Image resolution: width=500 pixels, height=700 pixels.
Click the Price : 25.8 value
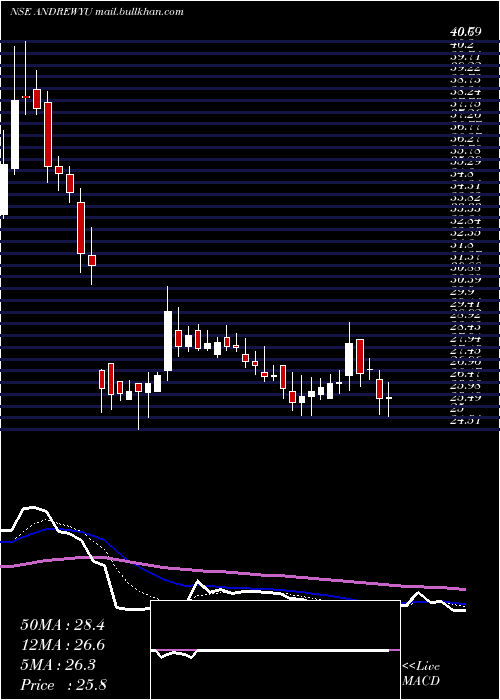tap(63, 685)
